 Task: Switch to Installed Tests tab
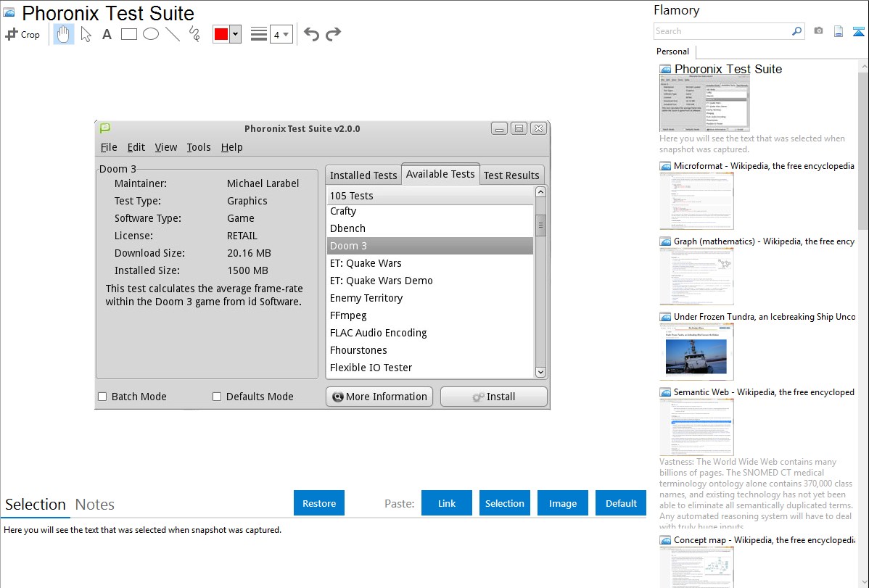pyautogui.click(x=363, y=175)
